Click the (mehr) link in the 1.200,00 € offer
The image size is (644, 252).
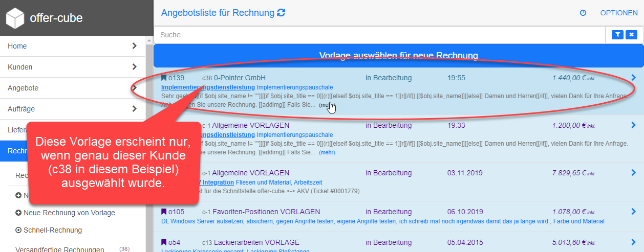click(327, 152)
